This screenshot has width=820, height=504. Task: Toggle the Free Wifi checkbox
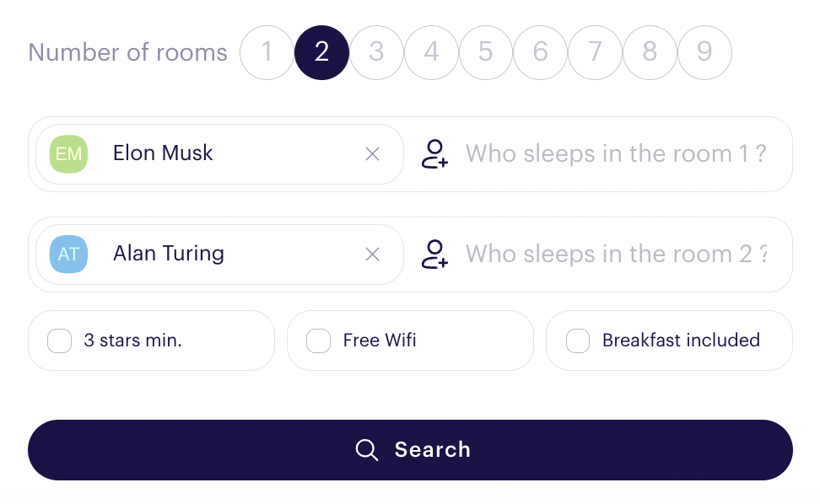coord(319,341)
